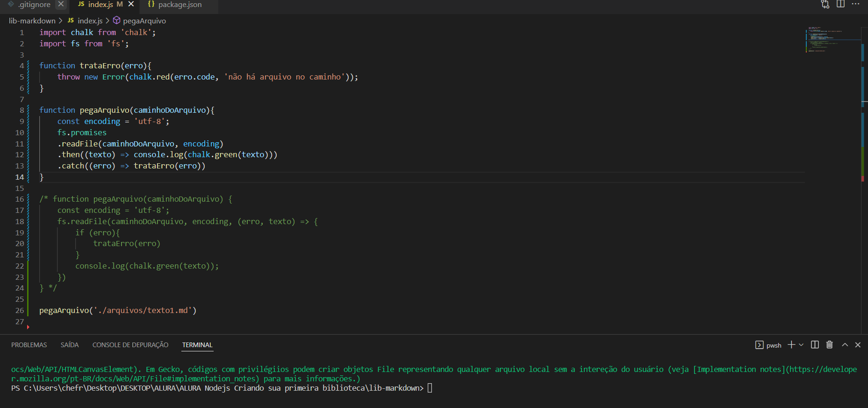The width and height of the screenshot is (868, 408).
Task: Click 'chalk' string in the line 1 import
Action: [136, 32]
